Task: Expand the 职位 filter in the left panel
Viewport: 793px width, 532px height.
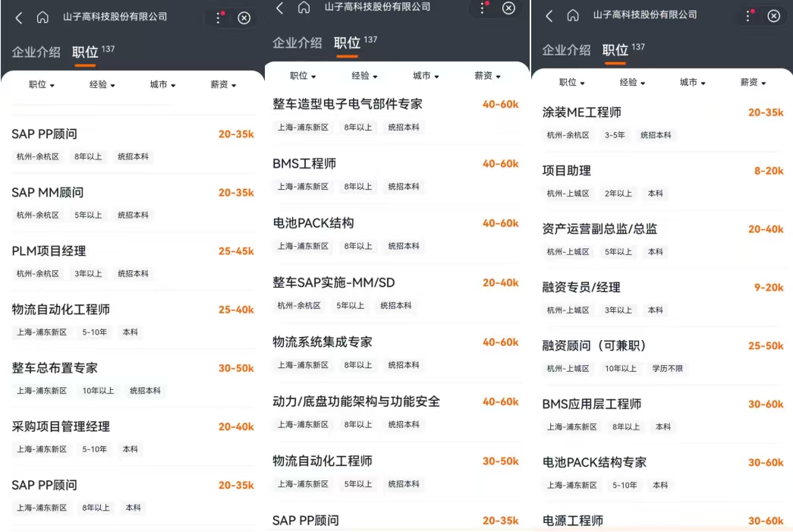Action: point(42,84)
